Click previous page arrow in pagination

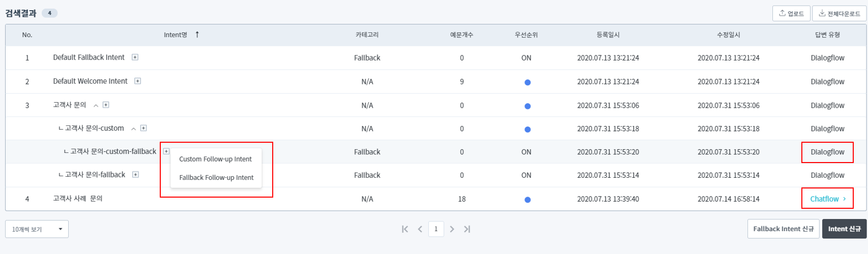click(x=420, y=229)
